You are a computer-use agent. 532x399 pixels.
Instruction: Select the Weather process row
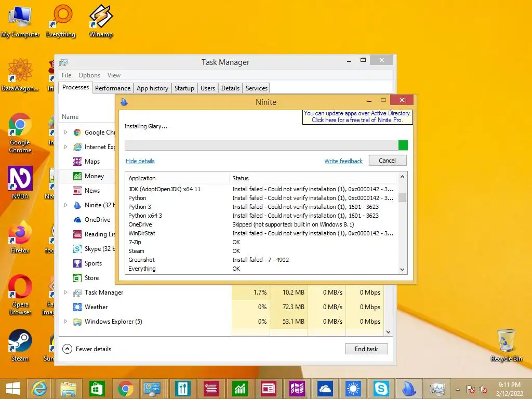click(x=221, y=307)
